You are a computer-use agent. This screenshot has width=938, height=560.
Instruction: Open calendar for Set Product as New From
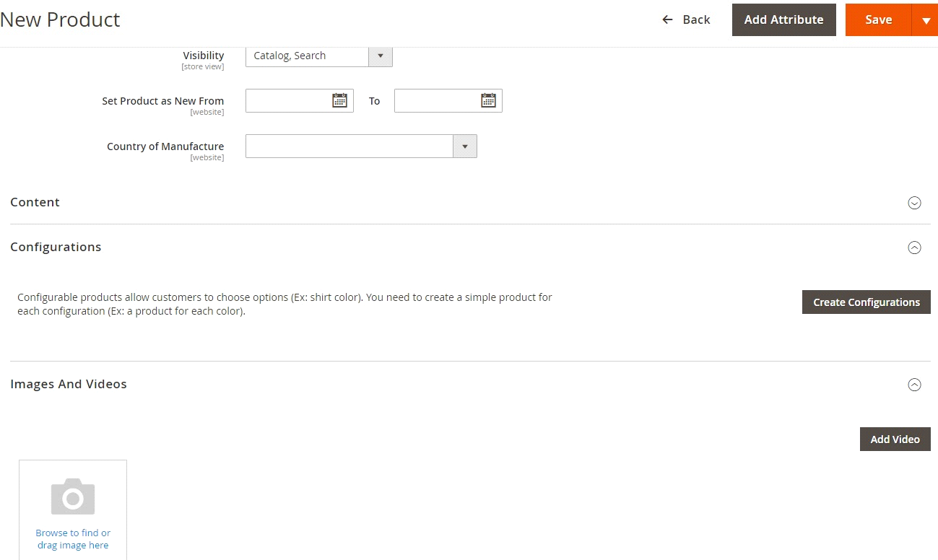(x=339, y=100)
